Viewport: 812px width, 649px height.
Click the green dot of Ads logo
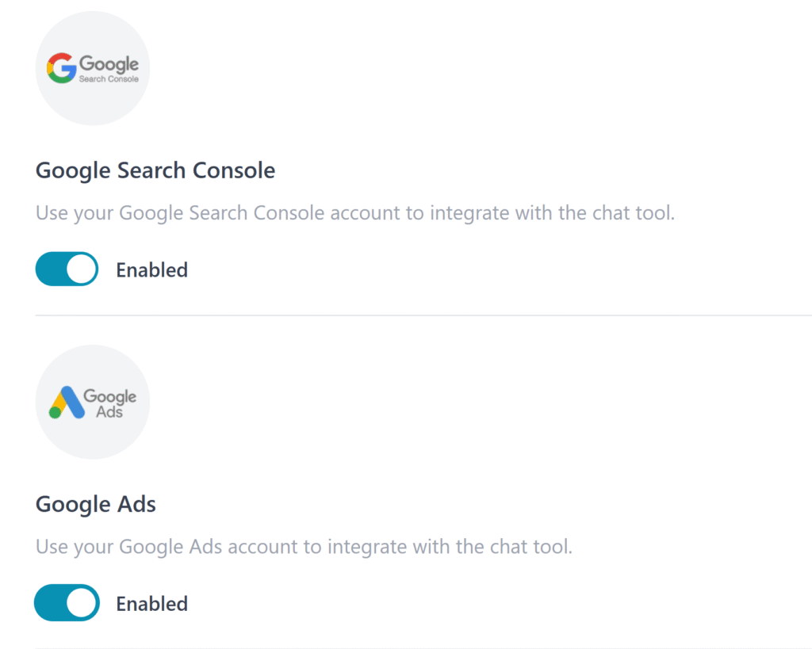pyautogui.click(x=55, y=412)
